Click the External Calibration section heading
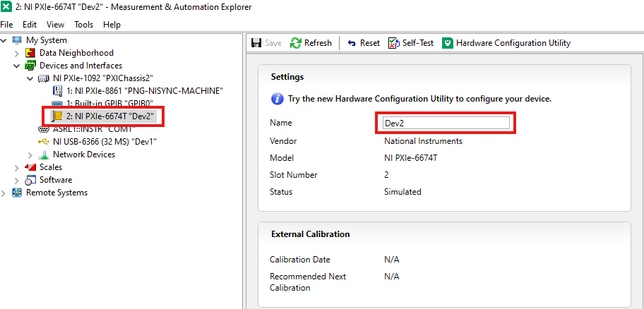644x309 pixels. coord(311,234)
